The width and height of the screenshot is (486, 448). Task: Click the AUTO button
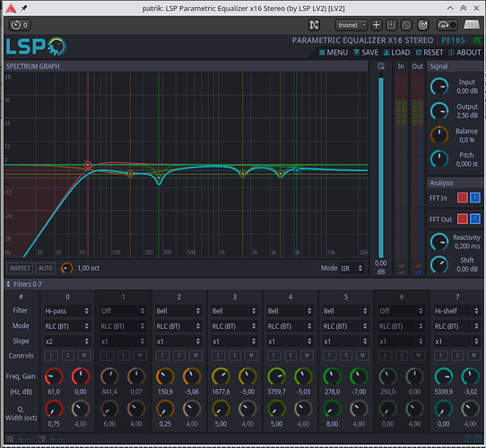[x=45, y=268]
